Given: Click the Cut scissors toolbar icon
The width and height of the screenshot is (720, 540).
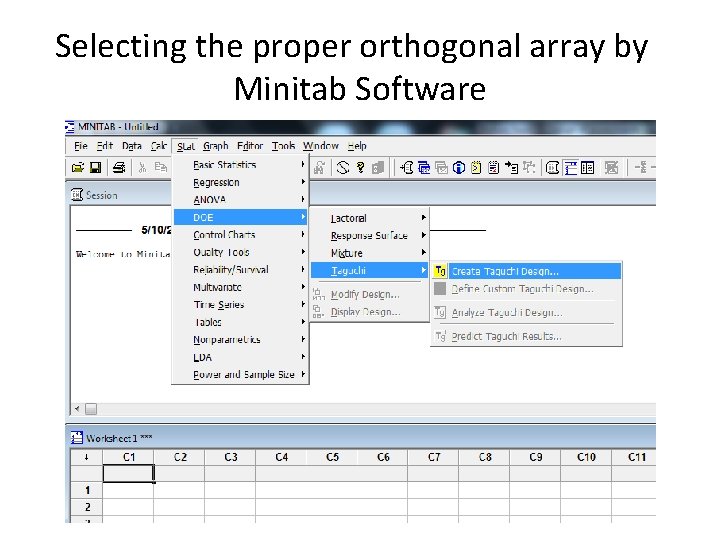Looking at the screenshot, I should coord(142,168).
